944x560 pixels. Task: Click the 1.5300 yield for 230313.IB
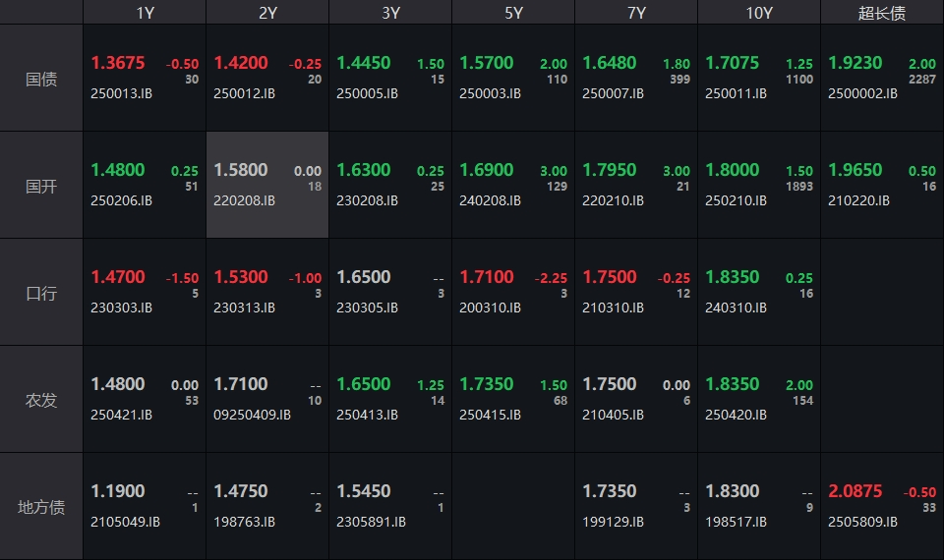(241, 277)
